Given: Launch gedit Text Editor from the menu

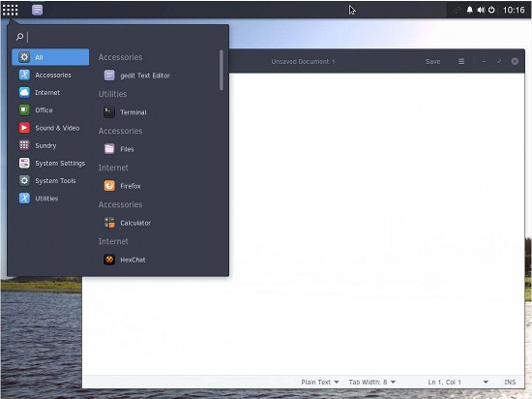Looking at the screenshot, I should (137, 76).
